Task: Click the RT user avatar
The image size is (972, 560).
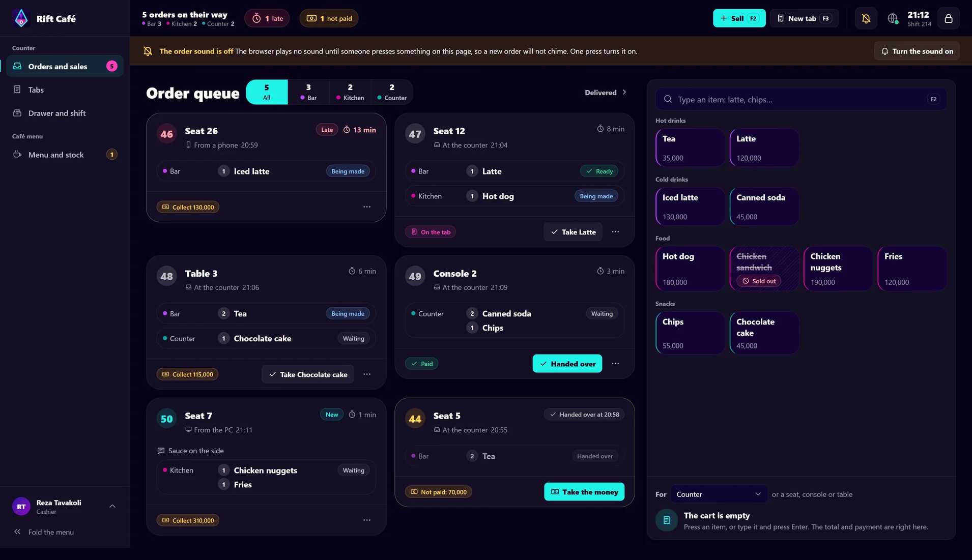Action: click(21, 507)
